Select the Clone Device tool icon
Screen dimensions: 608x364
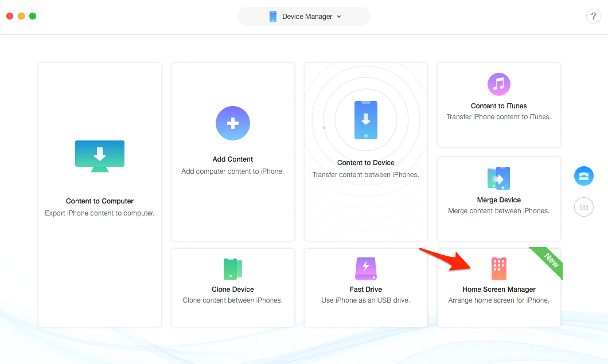pyautogui.click(x=232, y=268)
